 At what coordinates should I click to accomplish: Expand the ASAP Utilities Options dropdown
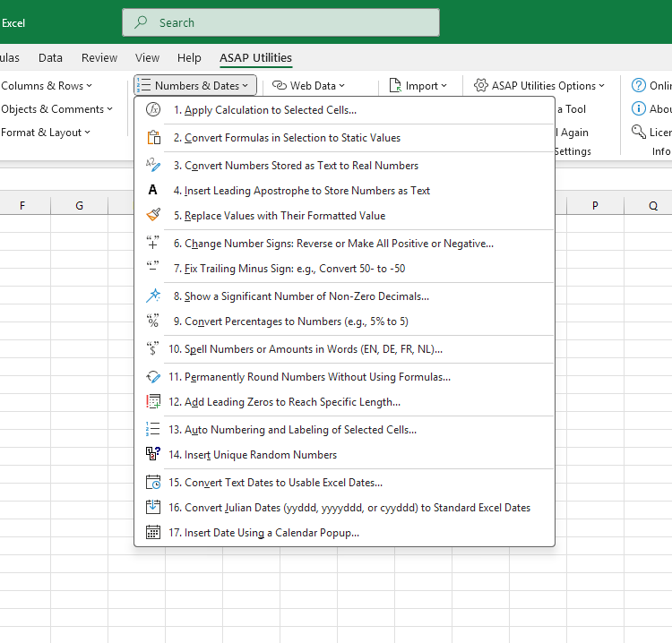[x=539, y=86]
